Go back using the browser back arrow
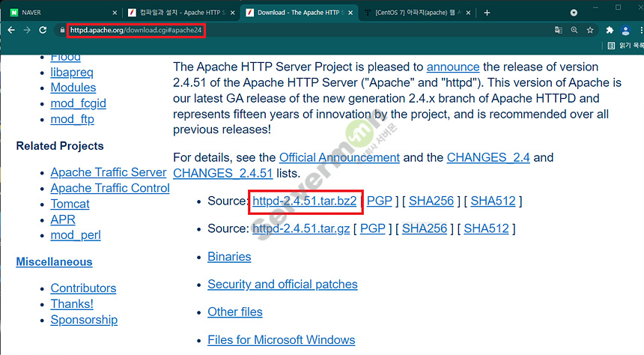The height and width of the screenshot is (355, 644). pos(11,30)
